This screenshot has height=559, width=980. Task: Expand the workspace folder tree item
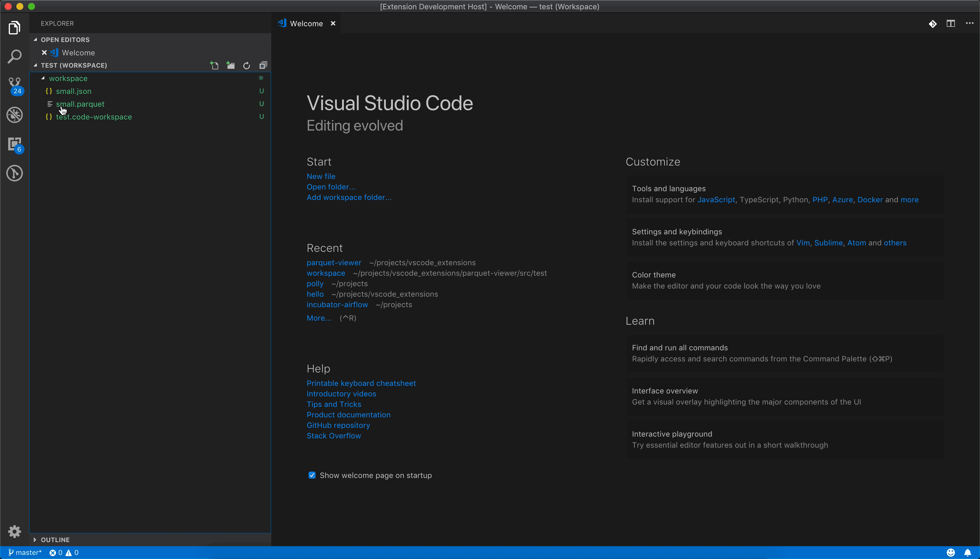(x=42, y=79)
